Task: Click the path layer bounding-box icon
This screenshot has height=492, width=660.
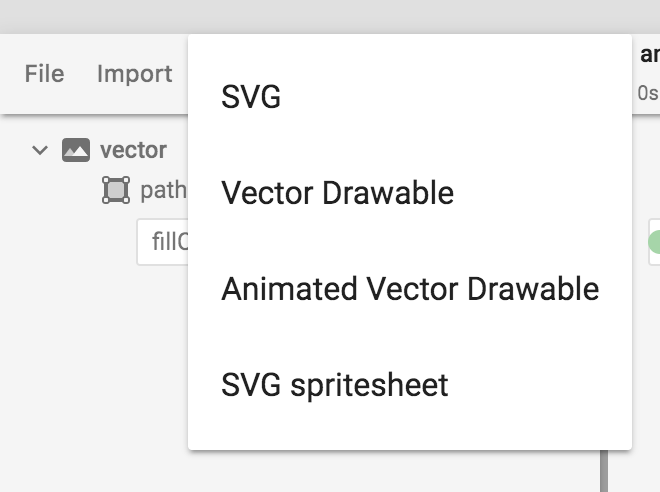Action: point(117,190)
